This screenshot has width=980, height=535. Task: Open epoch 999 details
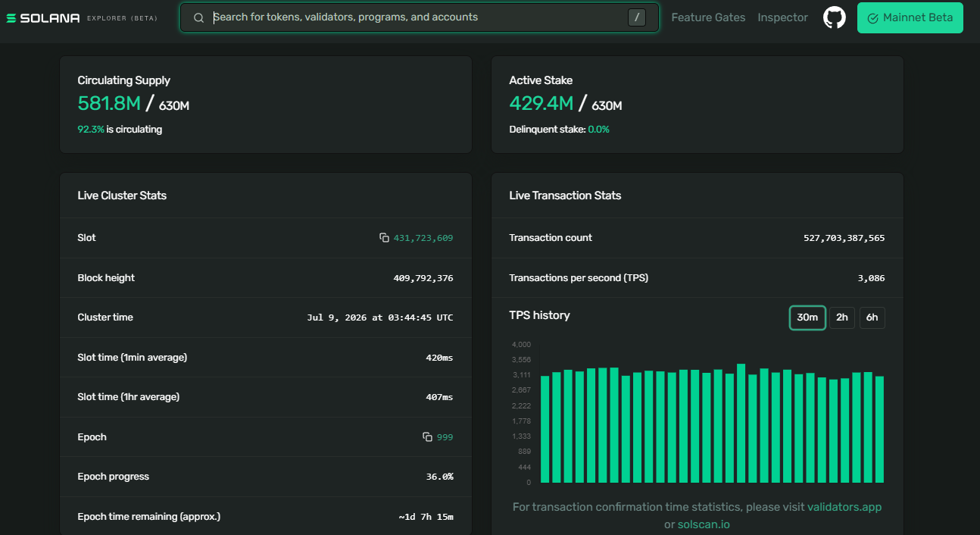pyautogui.click(x=445, y=437)
